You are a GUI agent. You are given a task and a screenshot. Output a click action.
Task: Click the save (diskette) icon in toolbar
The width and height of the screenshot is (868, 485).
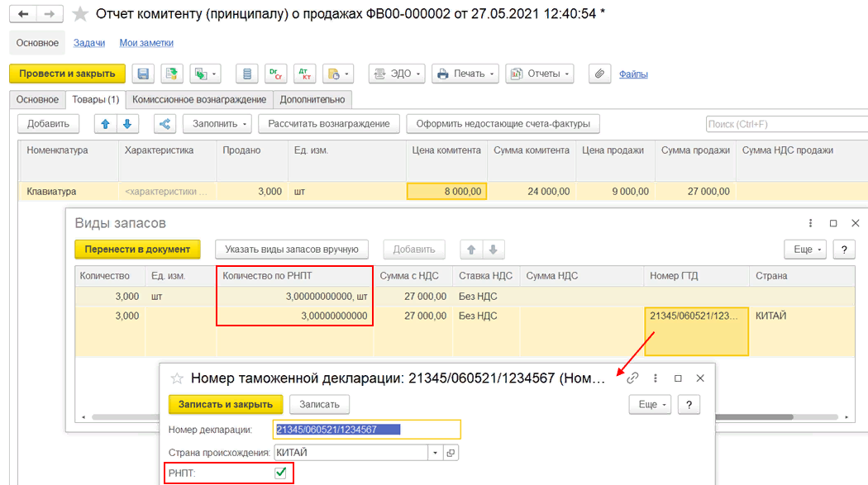pos(143,74)
